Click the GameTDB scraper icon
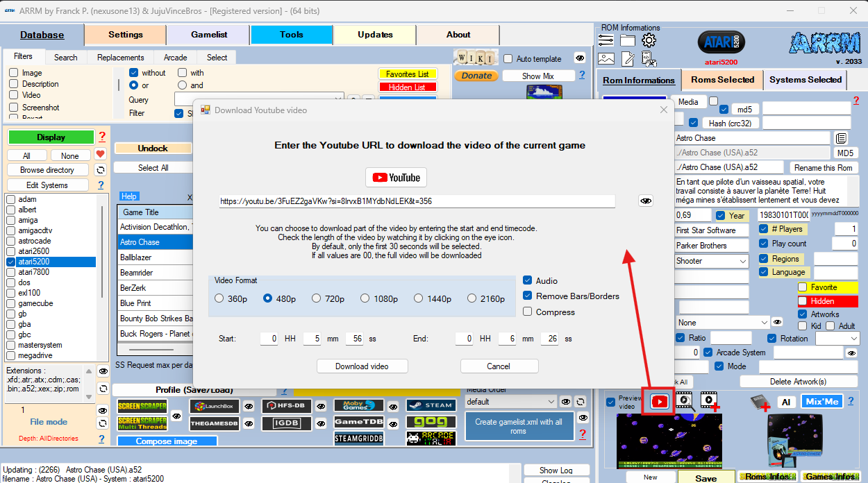868x483 pixels. [358, 422]
